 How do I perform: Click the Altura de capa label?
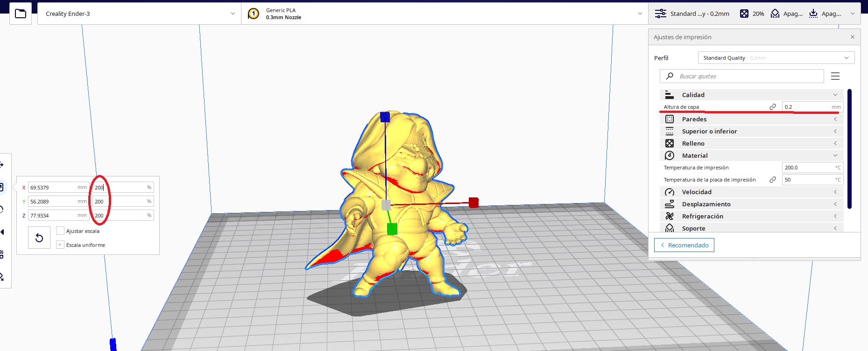[681, 107]
